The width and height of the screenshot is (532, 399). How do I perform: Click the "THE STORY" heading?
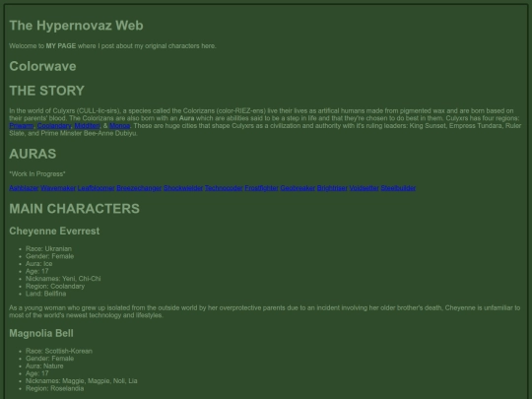tap(47, 91)
